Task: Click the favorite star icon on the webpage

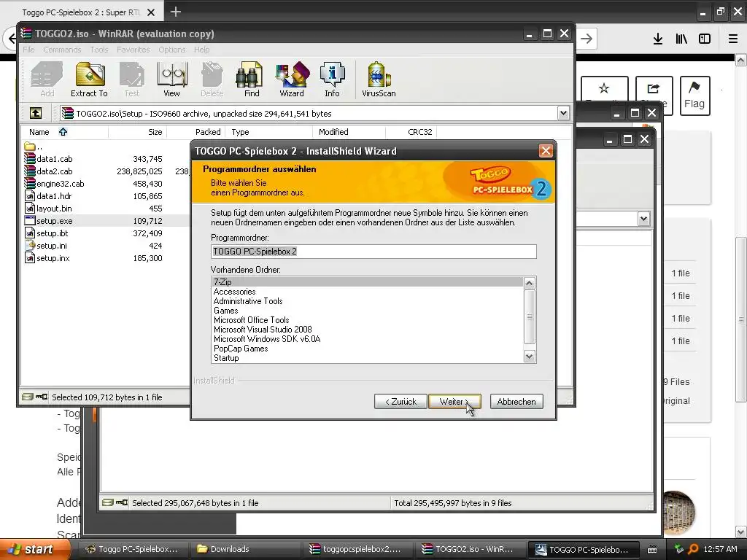Action: pos(604,88)
